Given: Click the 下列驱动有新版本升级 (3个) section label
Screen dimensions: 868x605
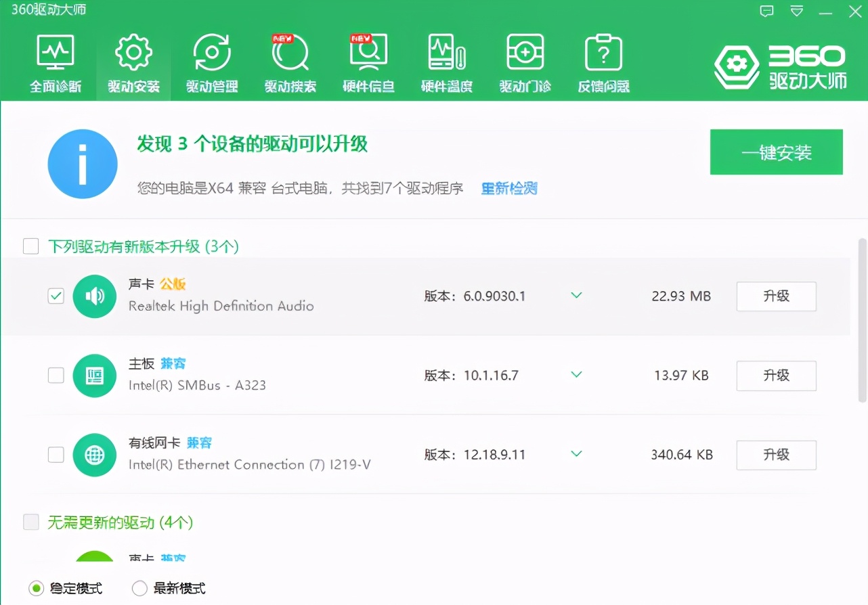Looking at the screenshot, I should click(144, 246).
